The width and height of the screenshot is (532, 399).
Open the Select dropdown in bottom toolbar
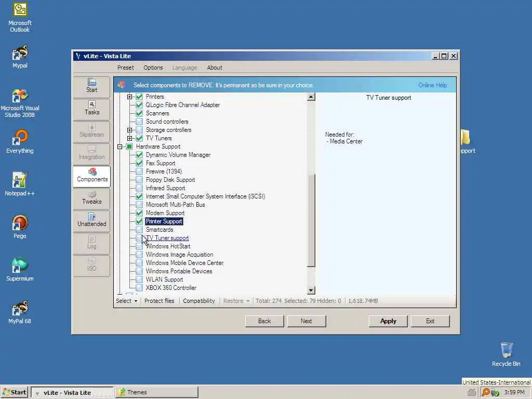point(127,301)
